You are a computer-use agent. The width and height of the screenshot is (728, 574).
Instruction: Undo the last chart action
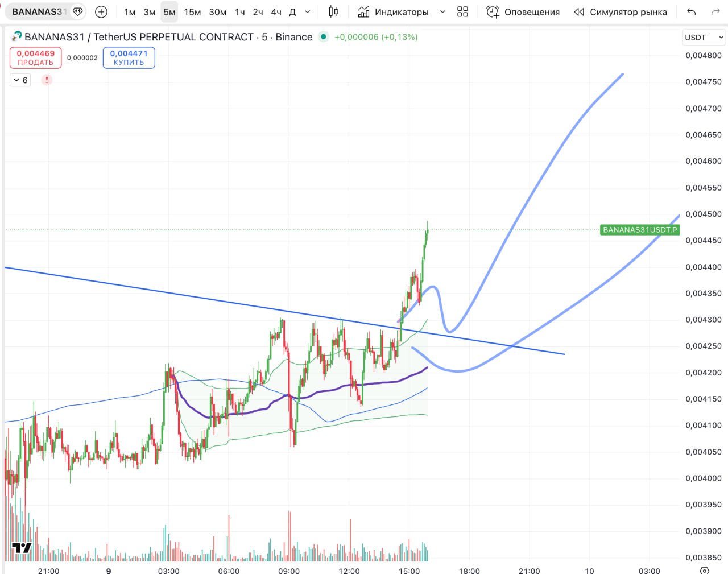[692, 11]
